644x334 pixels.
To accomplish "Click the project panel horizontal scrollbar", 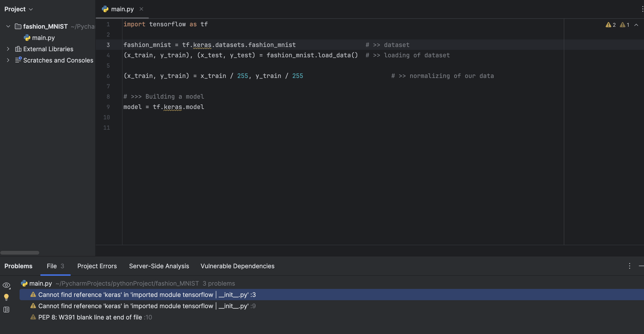I will [20, 253].
